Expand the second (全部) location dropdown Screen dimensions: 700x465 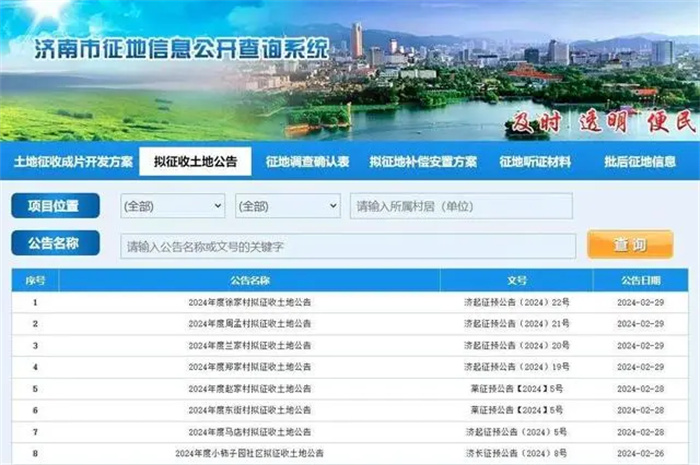[288, 206]
